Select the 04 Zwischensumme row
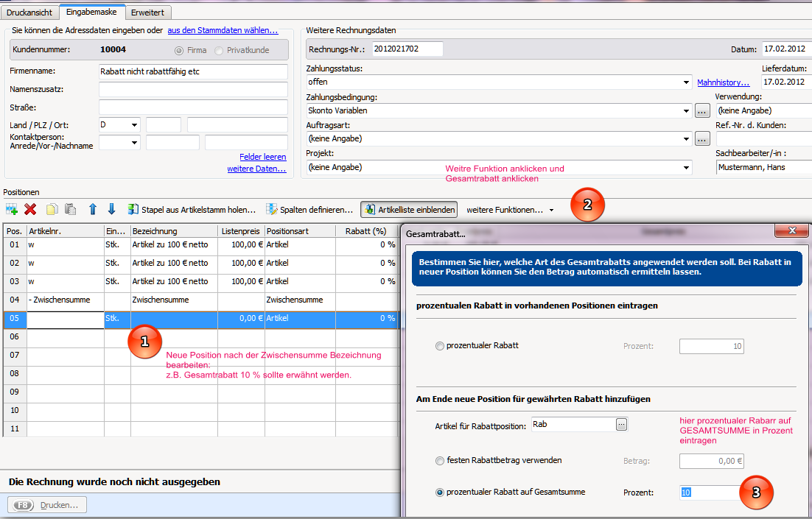This screenshot has width=812, height=519. click(201, 300)
